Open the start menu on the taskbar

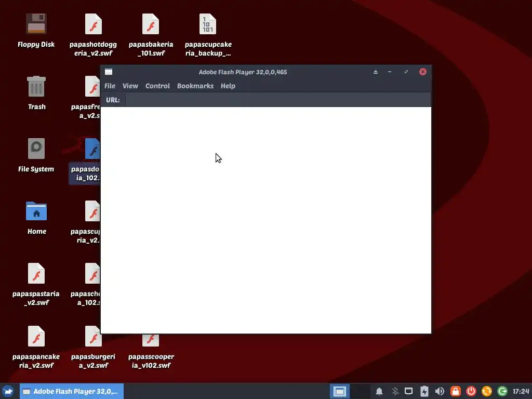(x=8, y=391)
